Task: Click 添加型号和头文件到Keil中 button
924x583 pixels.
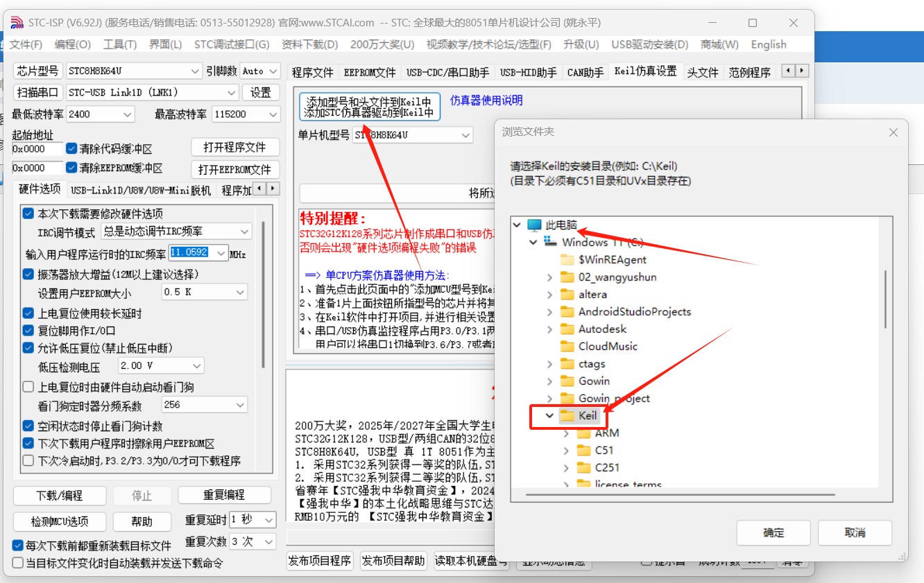Action: click(x=370, y=107)
